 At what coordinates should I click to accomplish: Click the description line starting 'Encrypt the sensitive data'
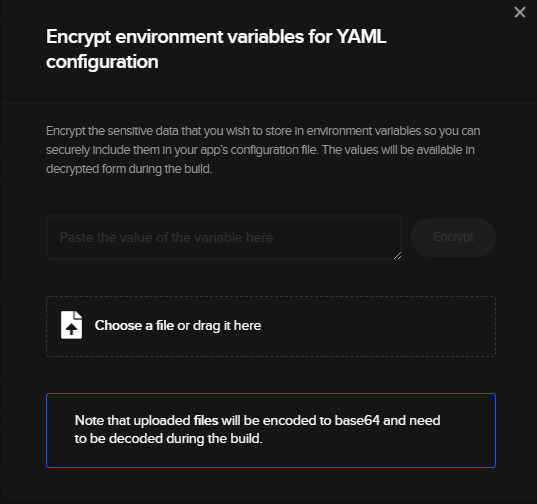click(263, 131)
